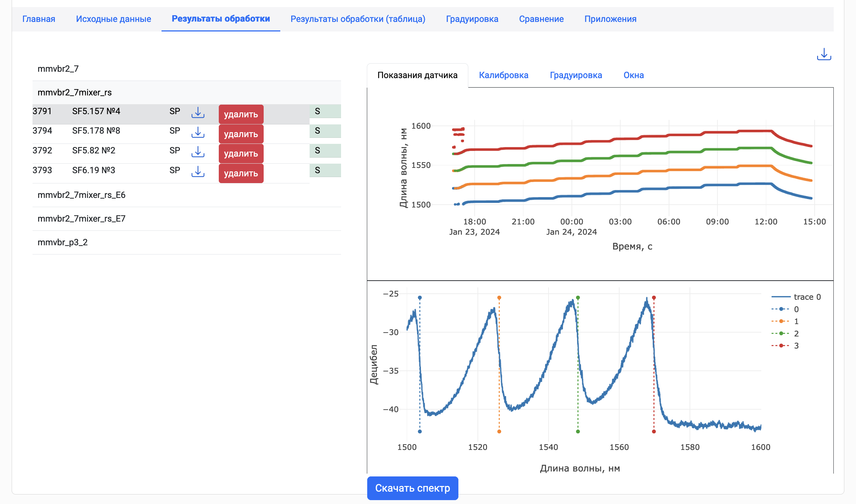The image size is (856, 504).
Task: Switch to the Градуировка chart panel tab
Action: (576, 75)
